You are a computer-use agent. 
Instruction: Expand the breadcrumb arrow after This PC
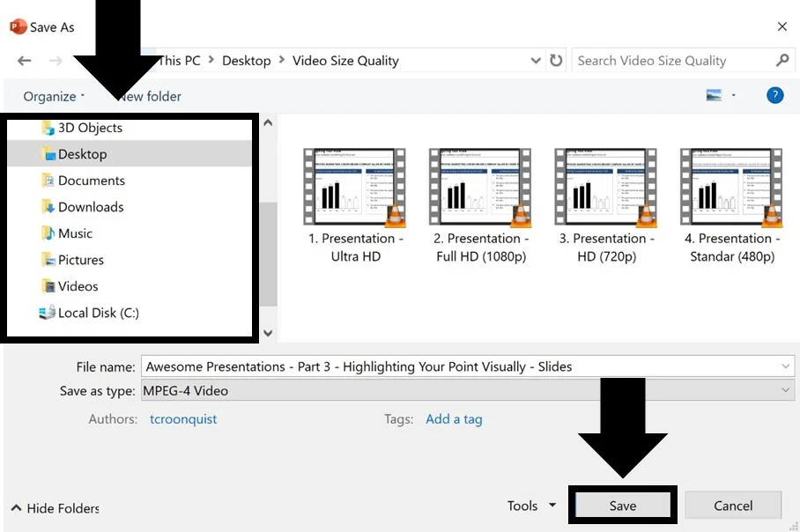(211, 60)
